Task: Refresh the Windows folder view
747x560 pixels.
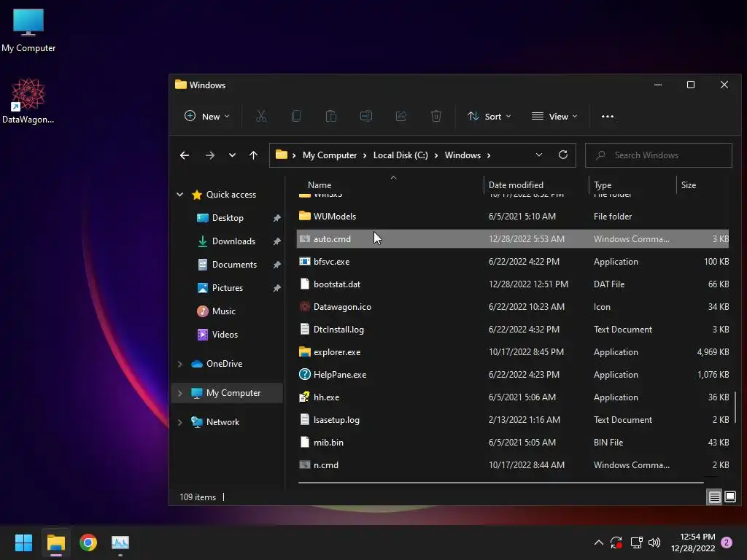Action: tap(562, 155)
